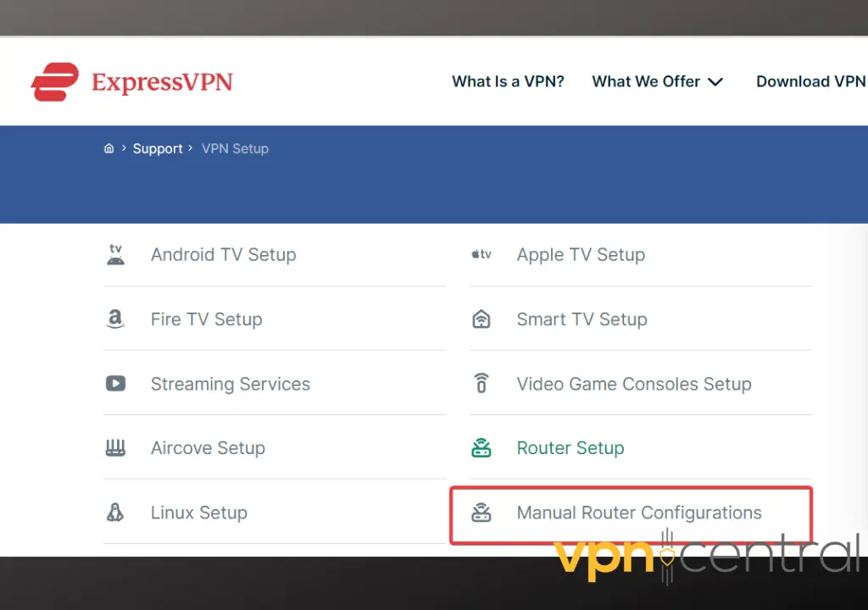Viewport: 868px width, 610px height.
Task: Click the Android TV setup icon
Action: (115, 254)
